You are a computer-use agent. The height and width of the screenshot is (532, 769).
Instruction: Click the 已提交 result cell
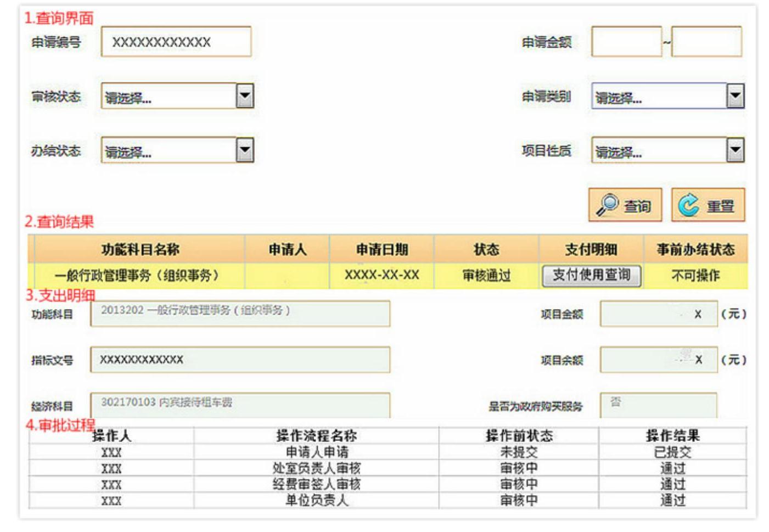click(x=673, y=452)
